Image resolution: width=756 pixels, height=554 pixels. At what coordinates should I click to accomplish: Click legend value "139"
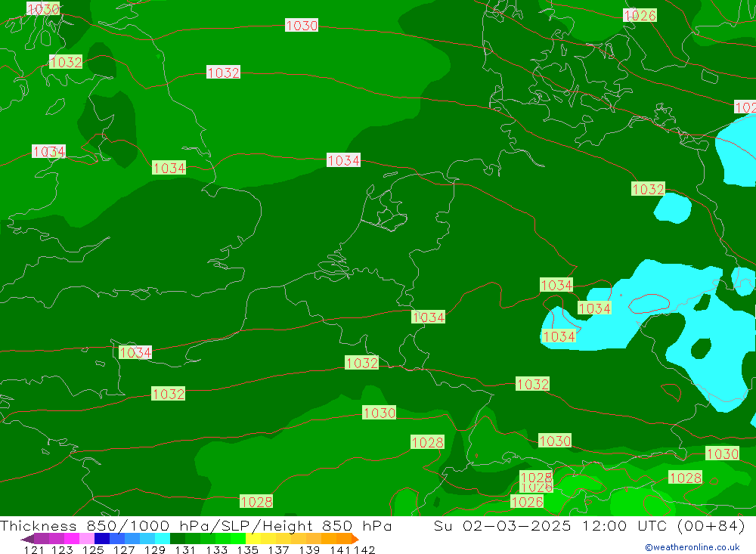coord(309,549)
